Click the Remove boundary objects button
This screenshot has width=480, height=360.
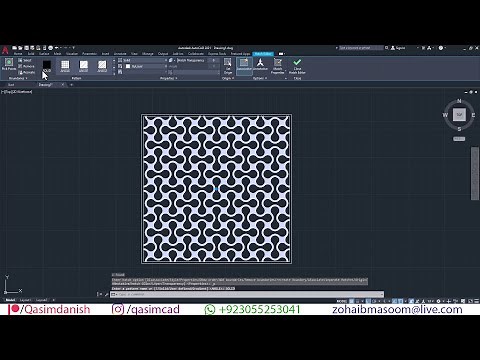coord(26,66)
